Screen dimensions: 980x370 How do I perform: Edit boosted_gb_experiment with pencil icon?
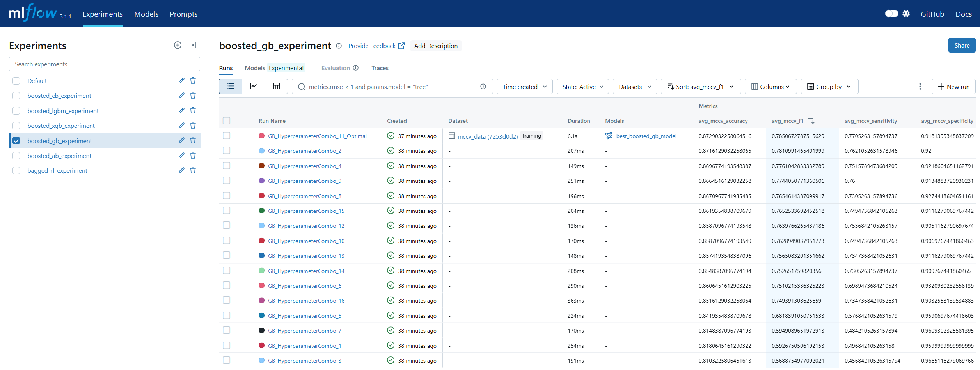(181, 140)
